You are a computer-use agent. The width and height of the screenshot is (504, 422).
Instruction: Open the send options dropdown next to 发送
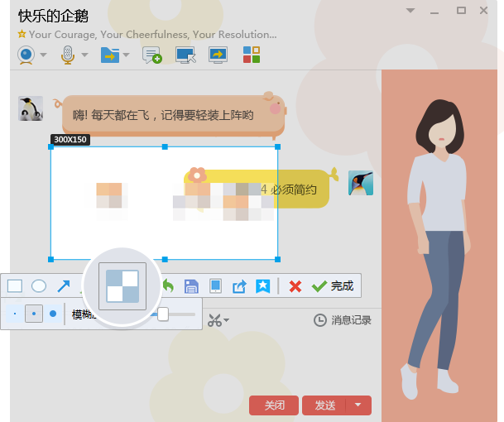click(358, 405)
